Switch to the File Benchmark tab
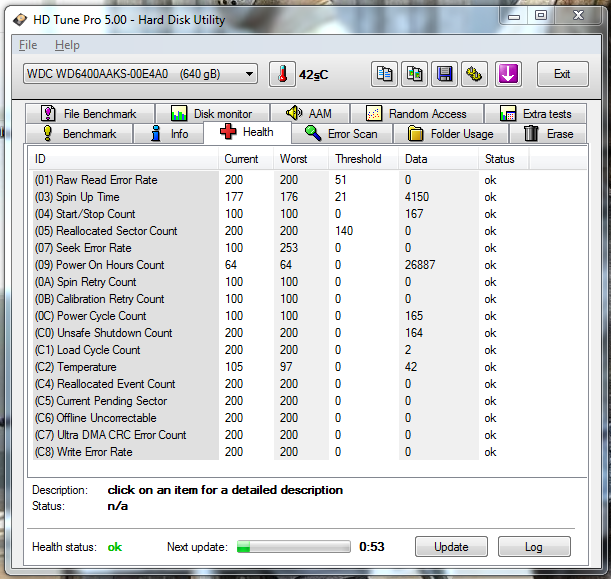The image size is (611, 579). coord(90,114)
